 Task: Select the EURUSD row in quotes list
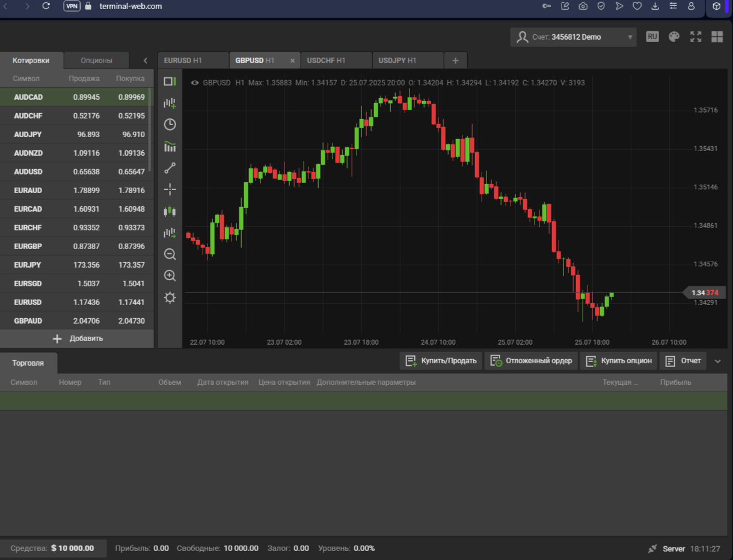tap(76, 302)
